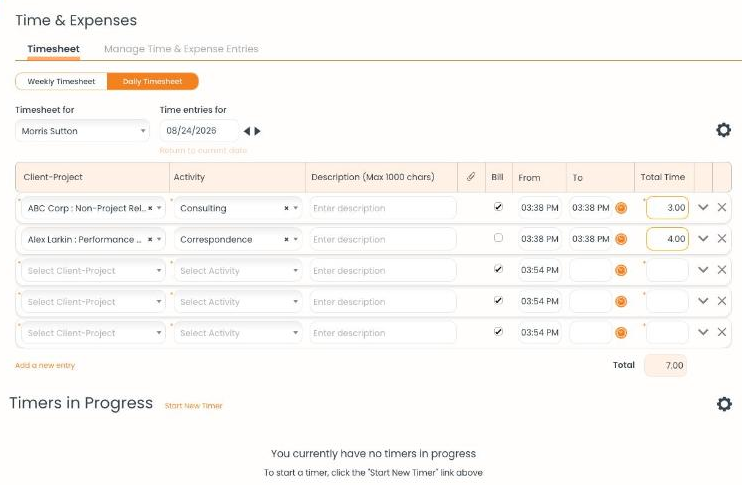Click From time 03:54 PM on fifth row

(539, 333)
